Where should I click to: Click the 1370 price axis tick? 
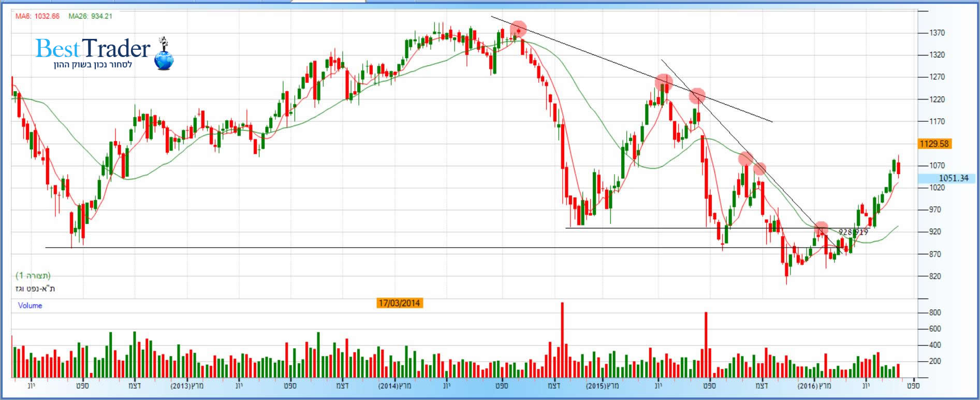(937, 33)
